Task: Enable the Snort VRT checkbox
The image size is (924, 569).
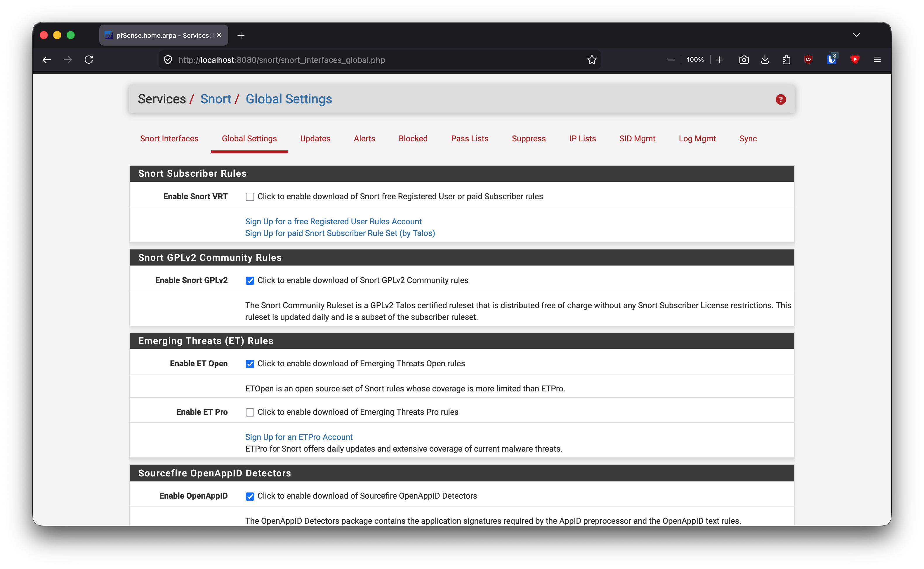Action: 250,197
